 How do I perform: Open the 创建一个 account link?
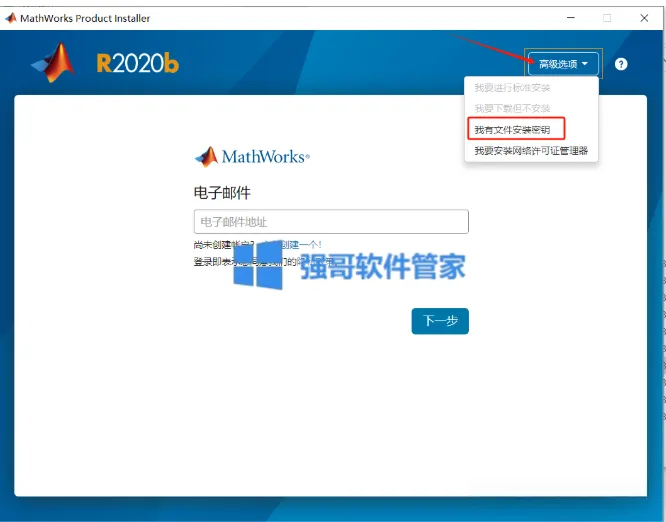click(x=301, y=245)
